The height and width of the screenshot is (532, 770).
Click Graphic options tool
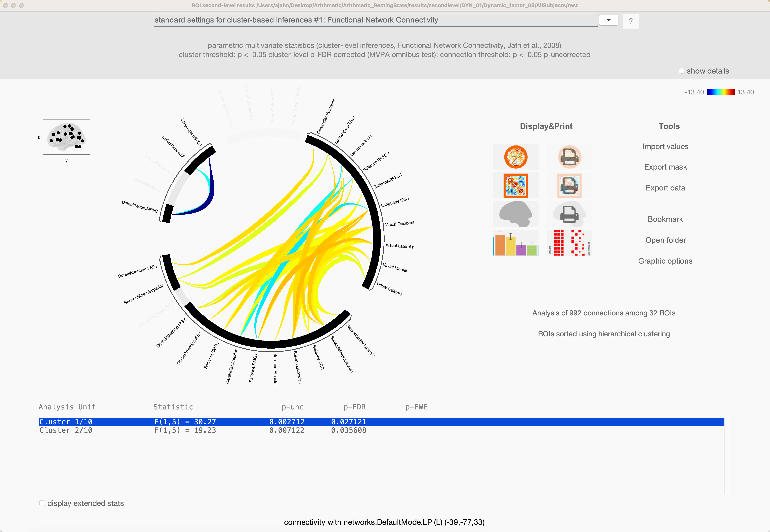(x=665, y=261)
